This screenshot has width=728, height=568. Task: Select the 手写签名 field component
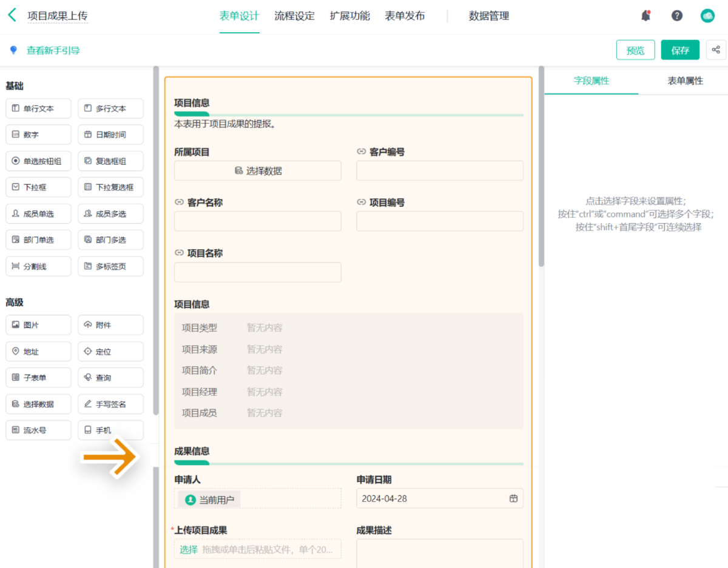pyautogui.click(x=110, y=404)
